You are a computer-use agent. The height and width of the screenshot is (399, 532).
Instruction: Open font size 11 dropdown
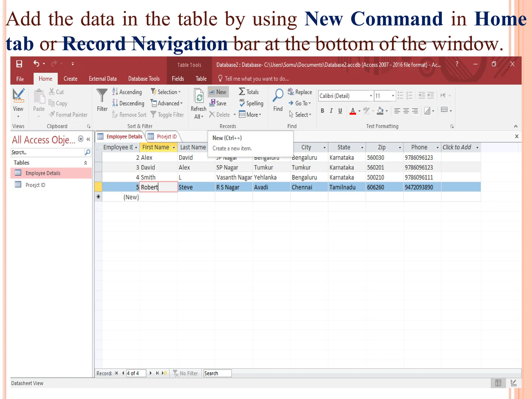pyautogui.click(x=393, y=96)
